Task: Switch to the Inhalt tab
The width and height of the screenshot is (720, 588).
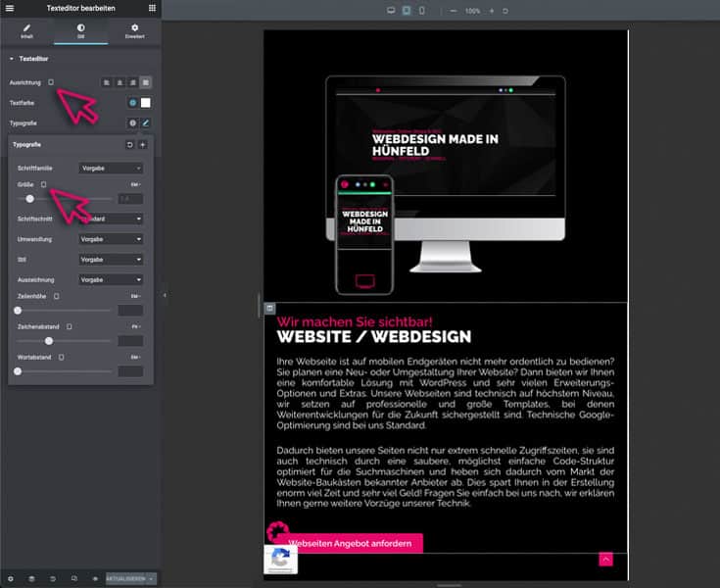Action: click(26, 31)
